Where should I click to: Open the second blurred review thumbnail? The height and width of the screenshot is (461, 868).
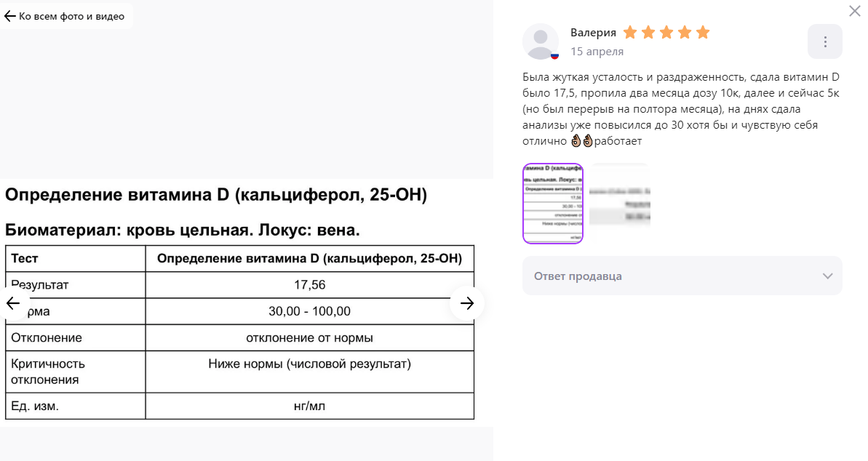[x=619, y=204]
